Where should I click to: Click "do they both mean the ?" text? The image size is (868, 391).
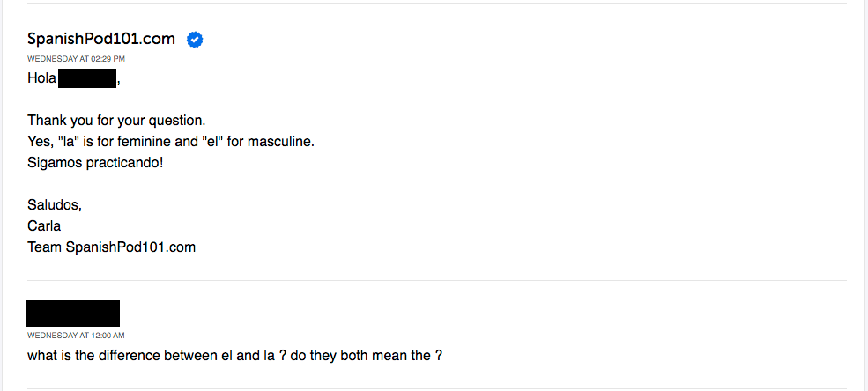point(371,357)
